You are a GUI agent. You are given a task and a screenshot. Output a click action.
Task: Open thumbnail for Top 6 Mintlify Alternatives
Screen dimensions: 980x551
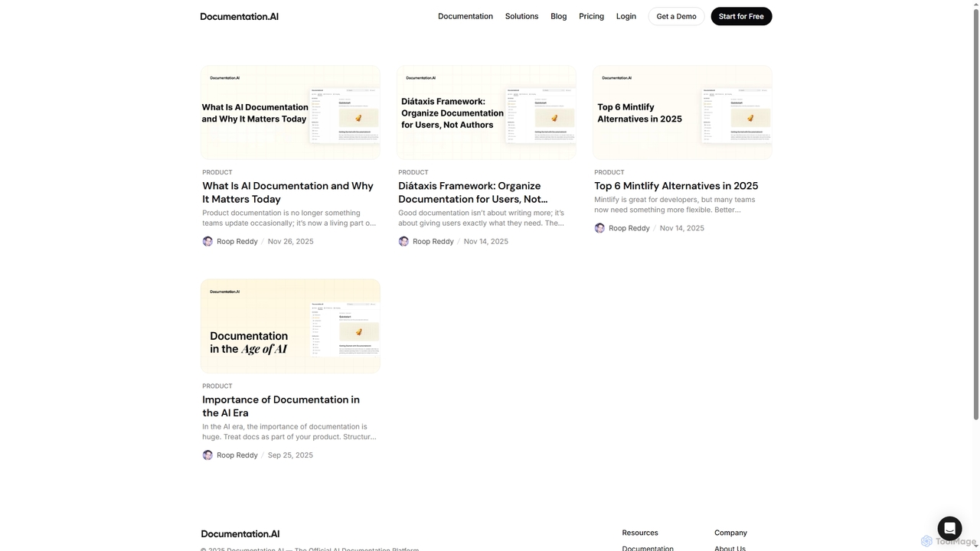tap(682, 112)
